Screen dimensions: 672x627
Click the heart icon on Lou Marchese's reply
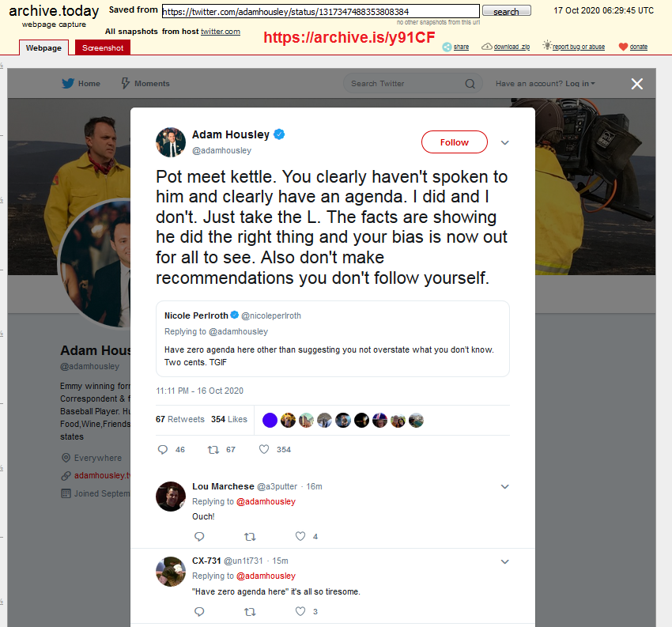[300, 536]
